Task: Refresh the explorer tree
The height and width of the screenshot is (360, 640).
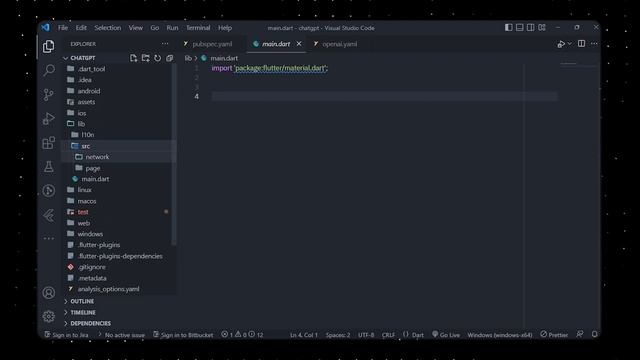Action: [x=158, y=58]
